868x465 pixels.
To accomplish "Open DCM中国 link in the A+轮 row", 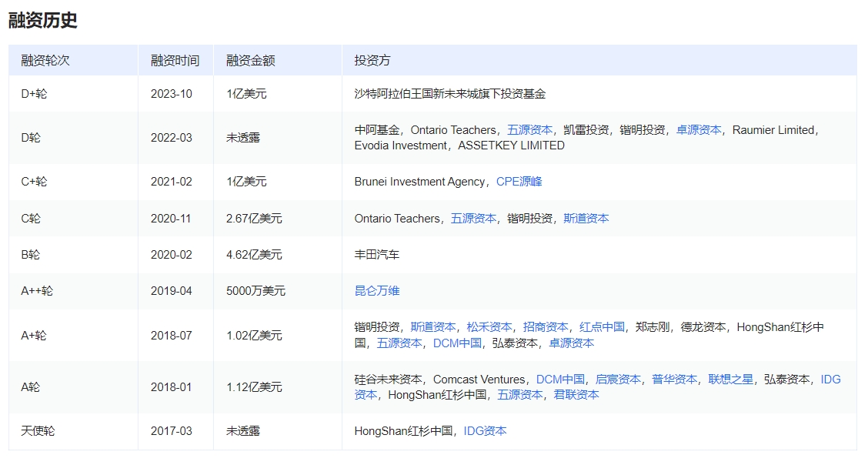I will (x=457, y=343).
